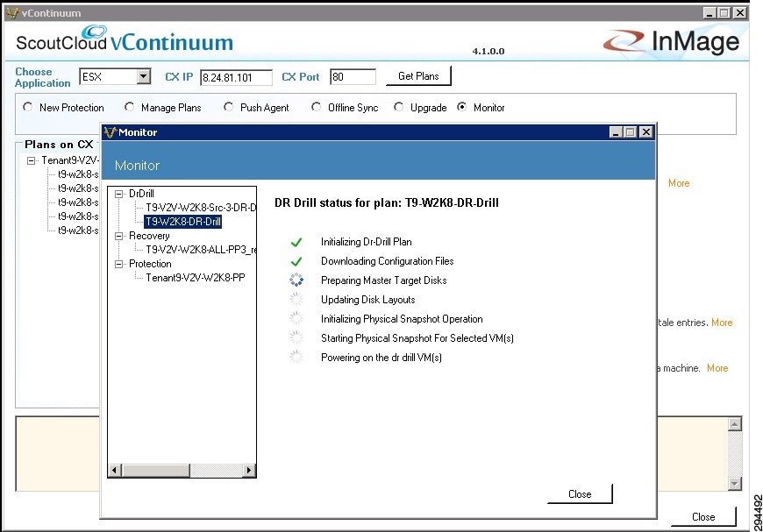Collapse the DrDrill tree node

[x=118, y=194]
